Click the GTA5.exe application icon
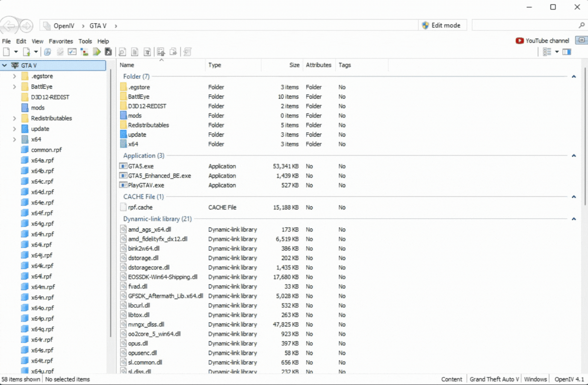This screenshot has width=588, height=385. [123, 166]
